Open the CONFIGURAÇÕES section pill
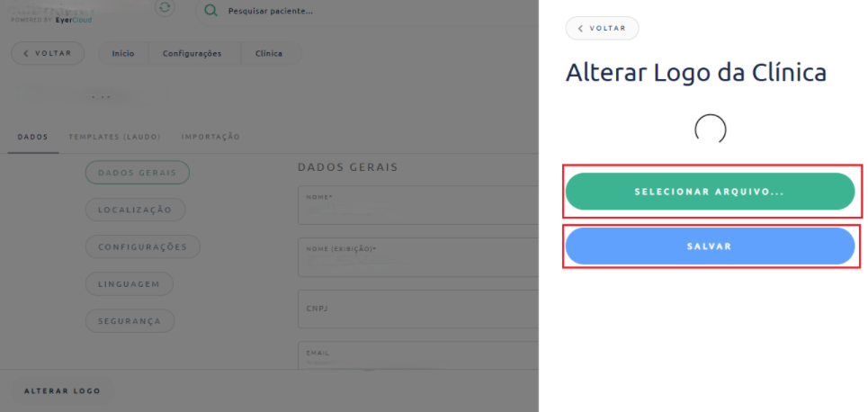The height and width of the screenshot is (412, 868). click(x=142, y=246)
